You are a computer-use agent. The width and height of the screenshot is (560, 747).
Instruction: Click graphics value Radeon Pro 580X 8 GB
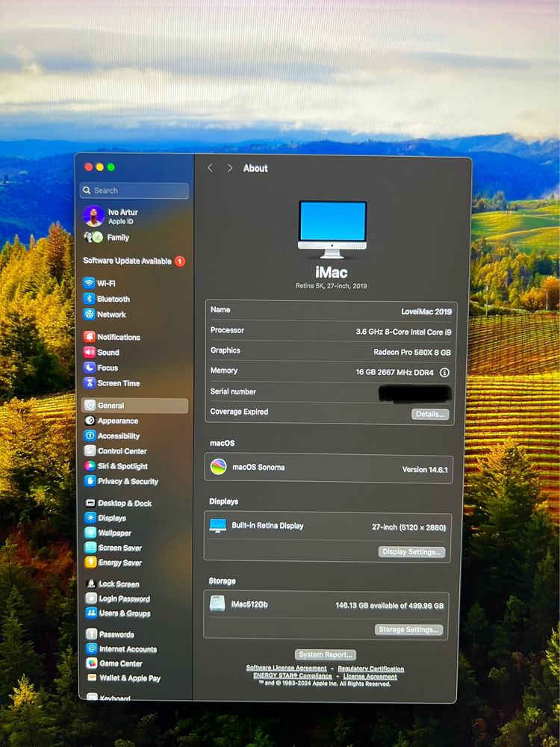(x=412, y=353)
